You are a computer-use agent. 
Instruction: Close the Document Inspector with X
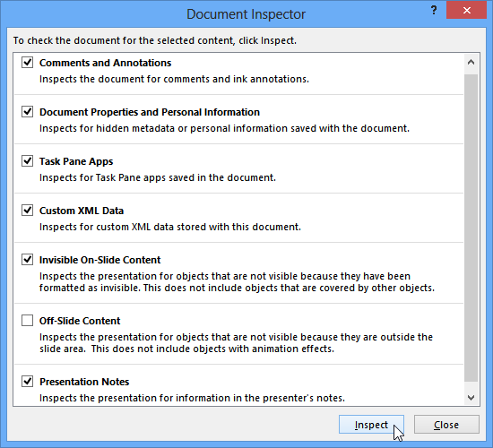[x=467, y=11]
